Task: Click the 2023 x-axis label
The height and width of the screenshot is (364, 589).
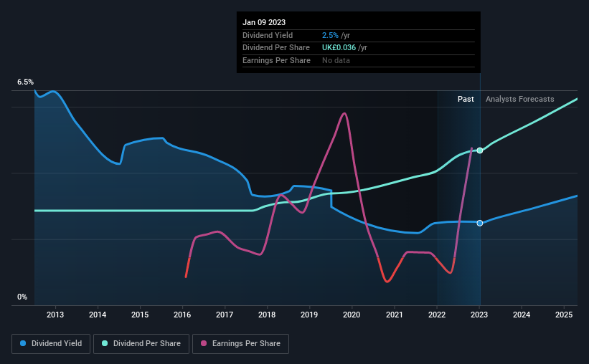Action: (479, 315)
